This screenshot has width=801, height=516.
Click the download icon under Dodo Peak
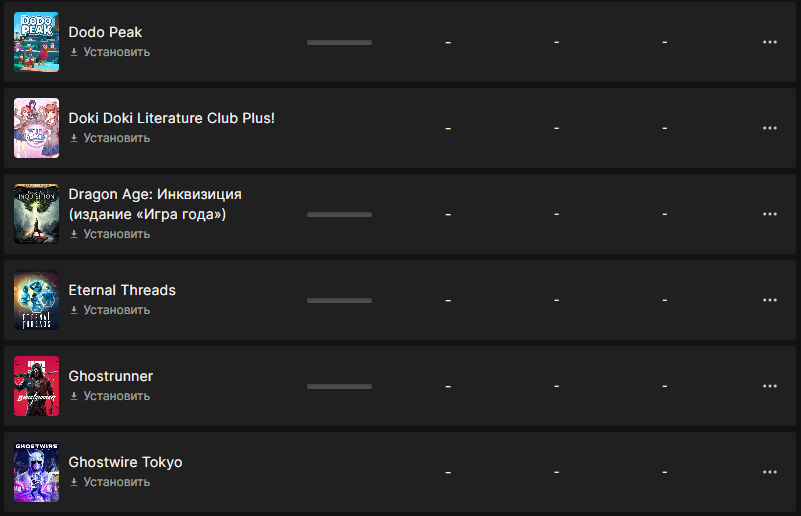click(x=74, y=52)
